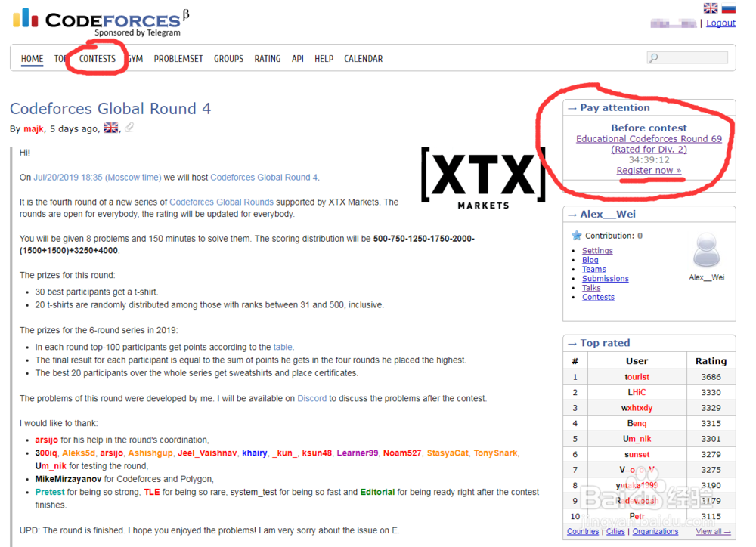Open Educational Codeforces Round 69 link

pyautogui.click(x=649, y=144)
